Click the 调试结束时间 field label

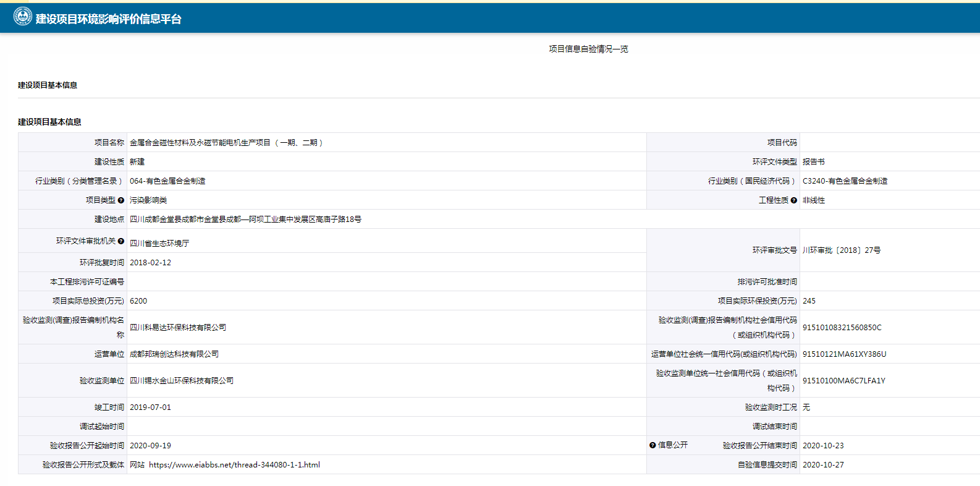coord(775,427)
